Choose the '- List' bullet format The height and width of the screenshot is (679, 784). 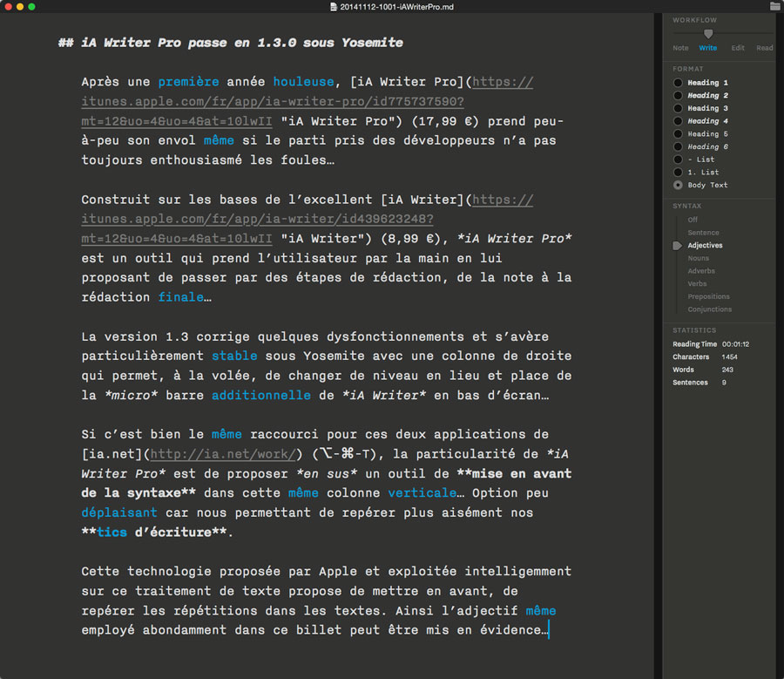[678, 160]
